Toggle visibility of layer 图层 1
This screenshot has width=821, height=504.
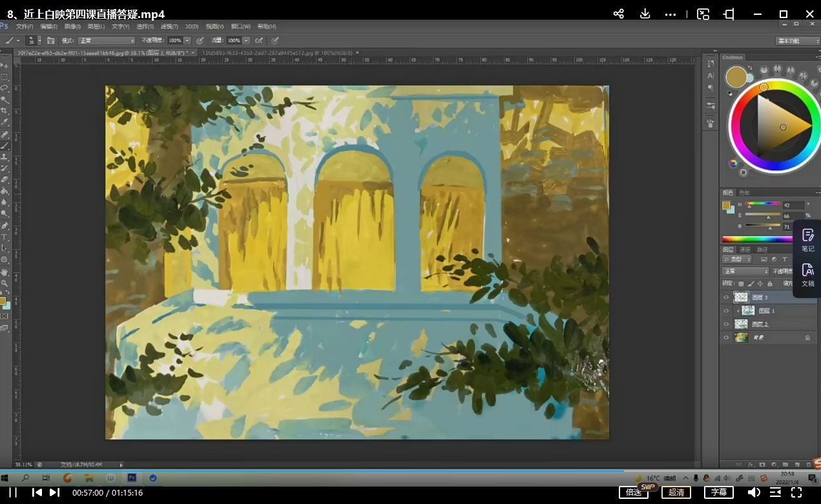coord(726,311)
